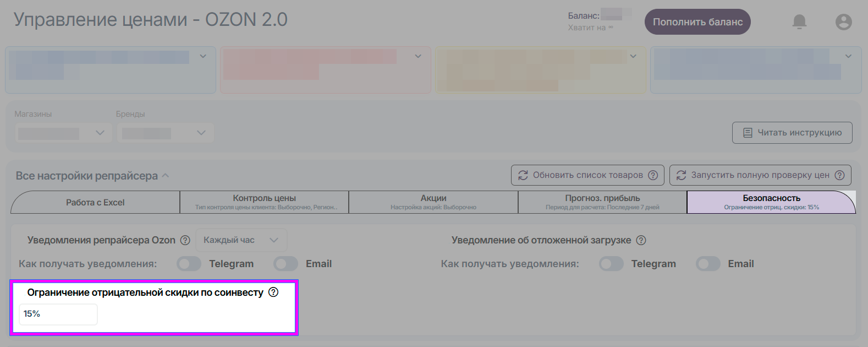This screenshot has width=868, height=347.
Task: Click Запустить полную проверку цен button
Action: (760, 175)
